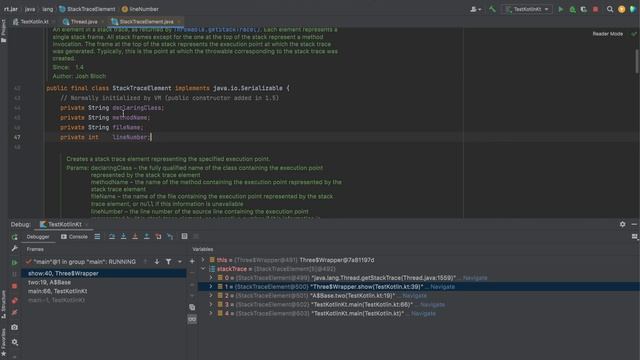Switch to the Thread.java editor tab

(84, 22)
